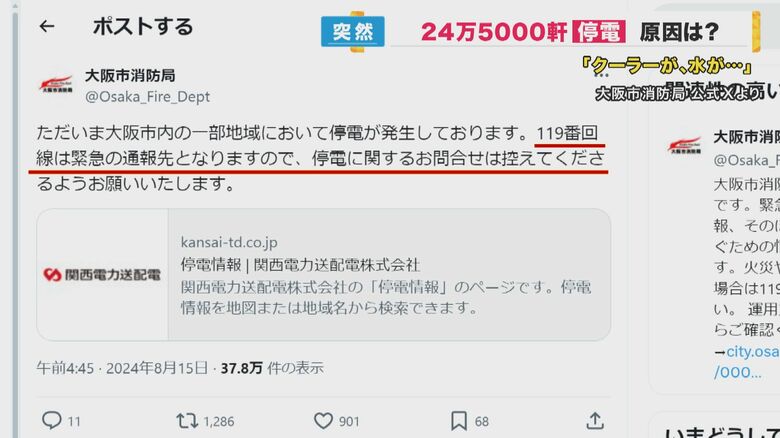This screenshot has height=438, width=780.
Task: Like the post with the heart icon
Action: pos(323,421)
